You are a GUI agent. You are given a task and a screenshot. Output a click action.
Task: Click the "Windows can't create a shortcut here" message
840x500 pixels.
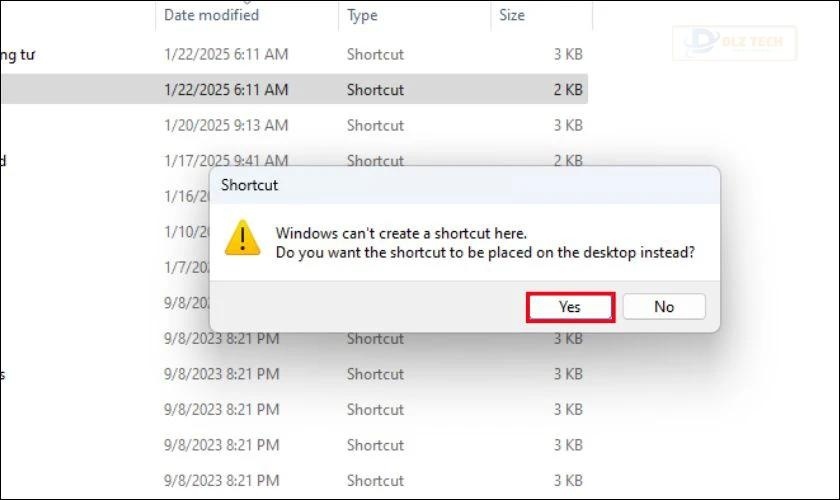[401, 233]
